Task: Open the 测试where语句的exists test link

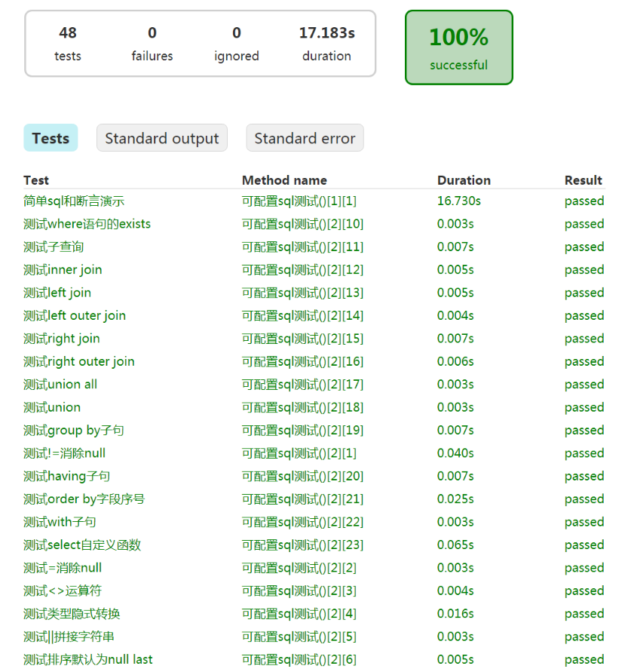Action: (x=87, y=224)
